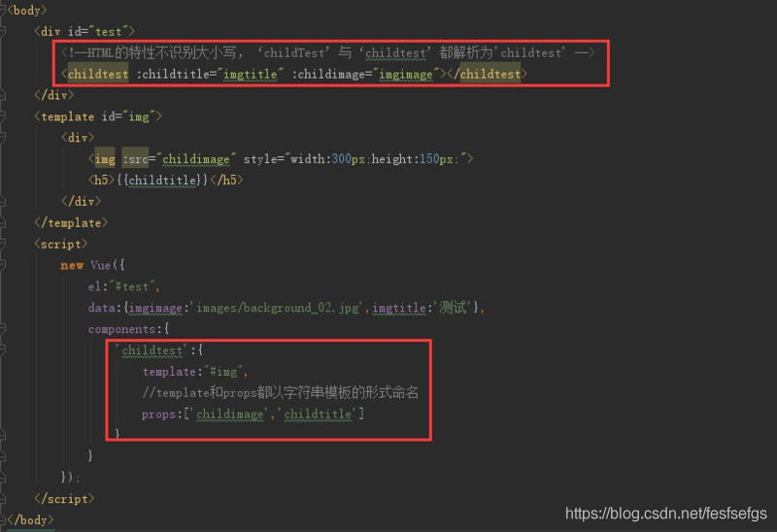
Task: Click the id="test" attribute of the div
Action: (x=101, y=32)
